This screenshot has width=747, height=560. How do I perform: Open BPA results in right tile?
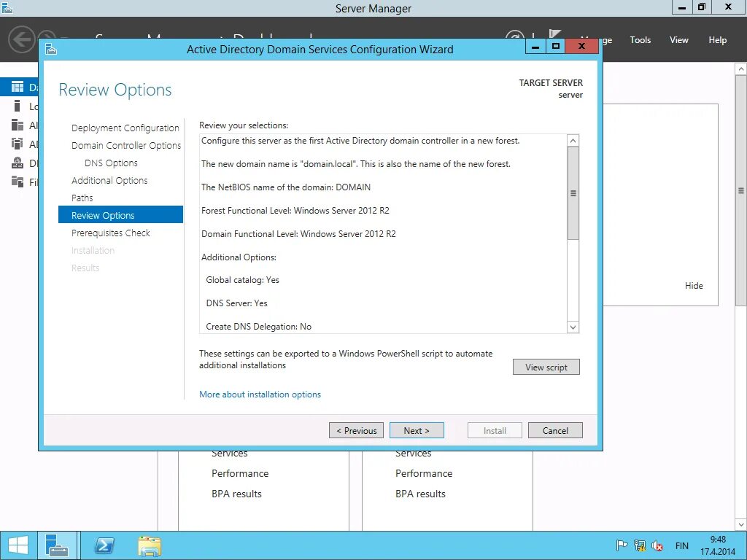[420, 494]
